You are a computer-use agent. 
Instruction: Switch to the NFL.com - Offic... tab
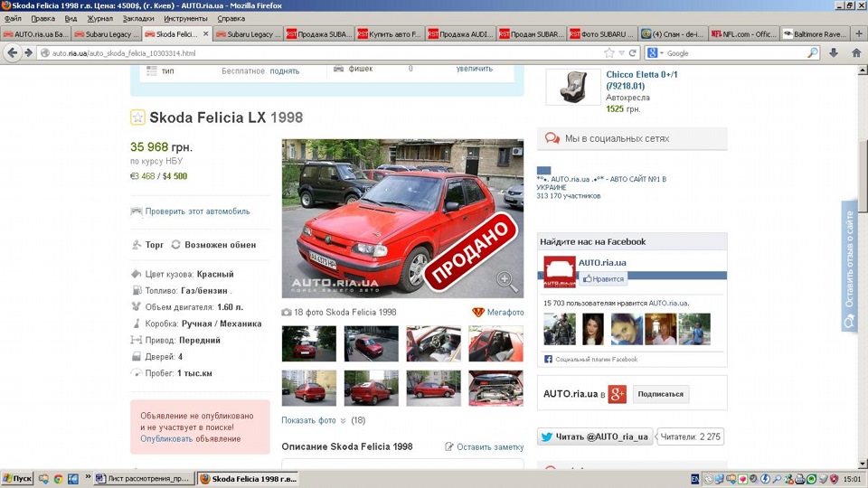744,33
